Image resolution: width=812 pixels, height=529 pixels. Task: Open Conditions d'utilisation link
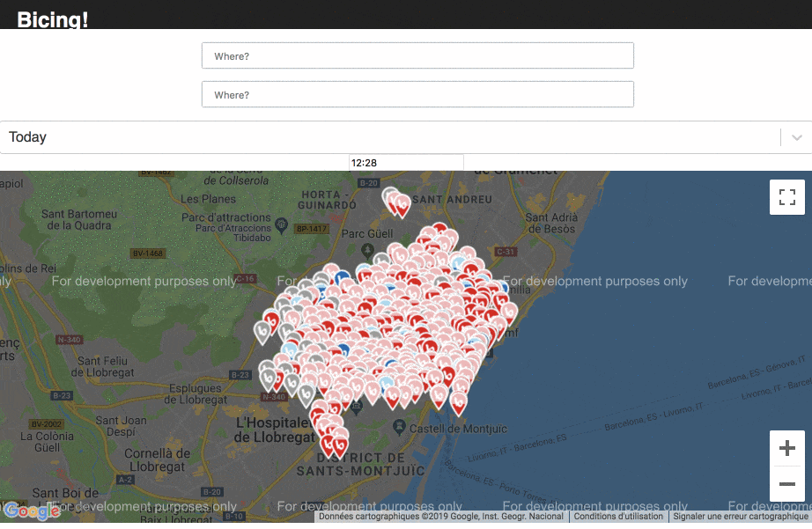click(x=617, y=516)
